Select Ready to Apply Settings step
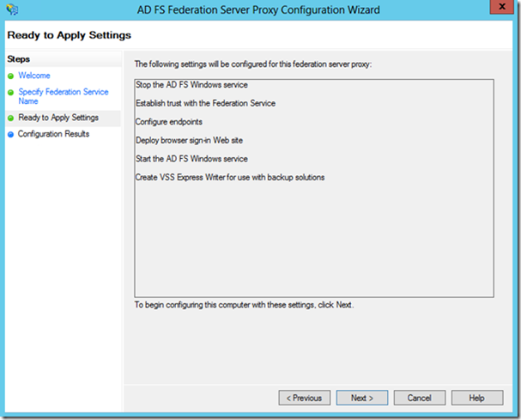Viewport: 521px width, 420px height. pyautogui.click(x=58, y=118)
